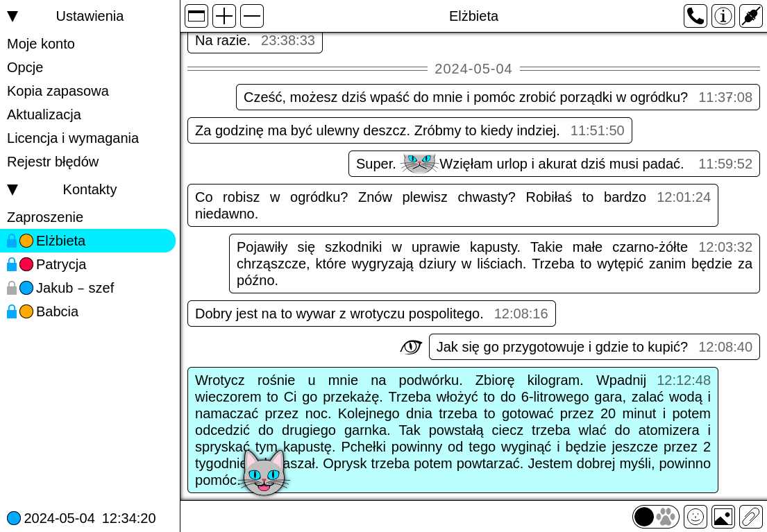Click Babcia's orange status dot
The image size is (767, 532).
[x=26, y=311]
